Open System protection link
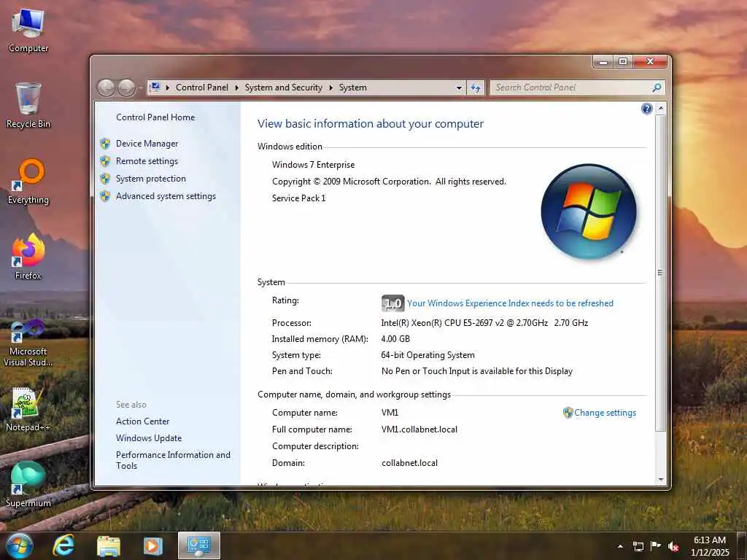 pos(151,179)
